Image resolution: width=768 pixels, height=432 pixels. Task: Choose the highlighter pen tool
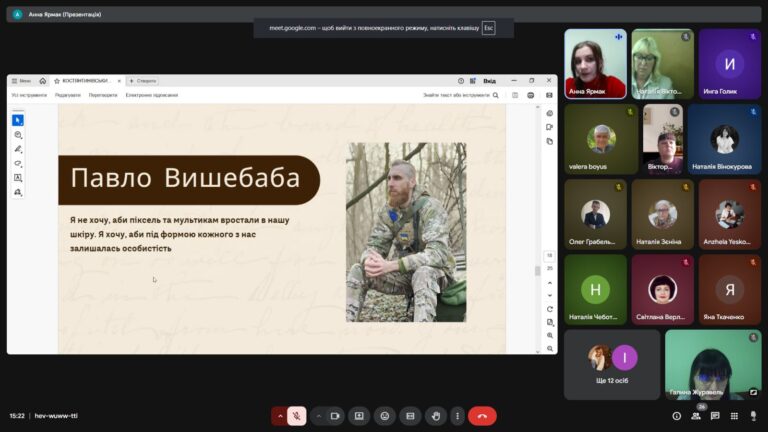click(18, 149)
